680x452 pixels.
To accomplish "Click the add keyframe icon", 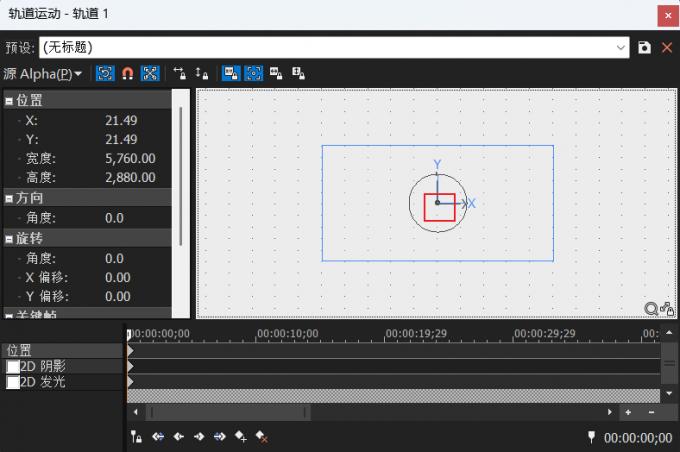I will tap(240, 437).
